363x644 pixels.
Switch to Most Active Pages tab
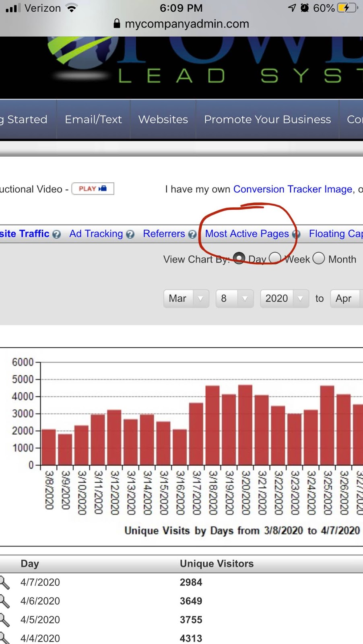[x=247, y=234]
